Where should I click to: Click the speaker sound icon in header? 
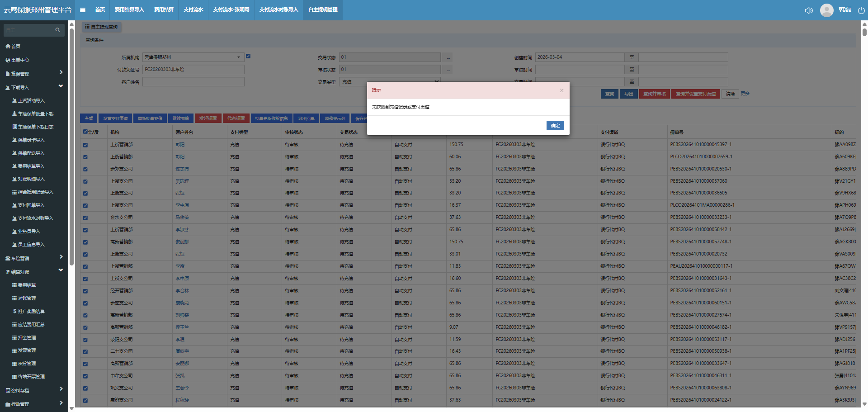[809, 10]
